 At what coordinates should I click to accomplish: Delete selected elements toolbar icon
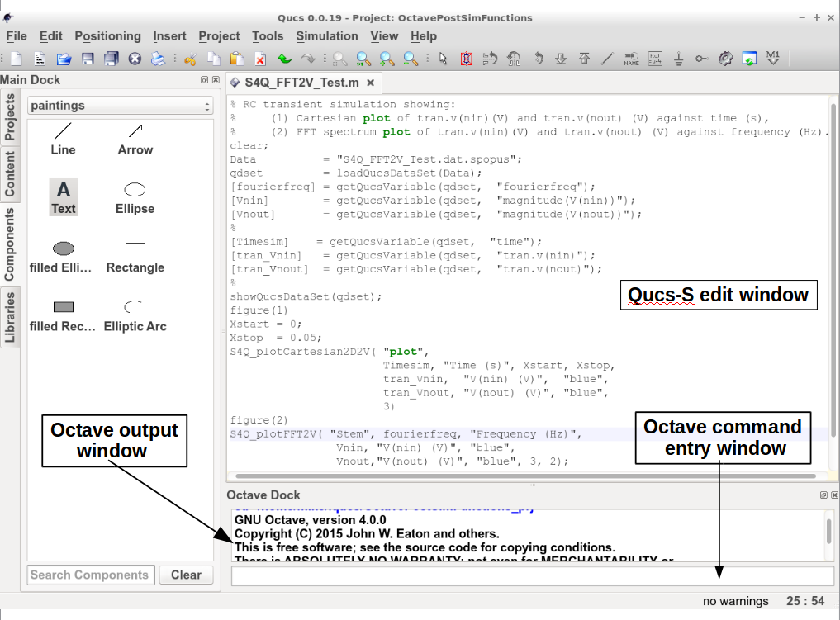(260, 59)
